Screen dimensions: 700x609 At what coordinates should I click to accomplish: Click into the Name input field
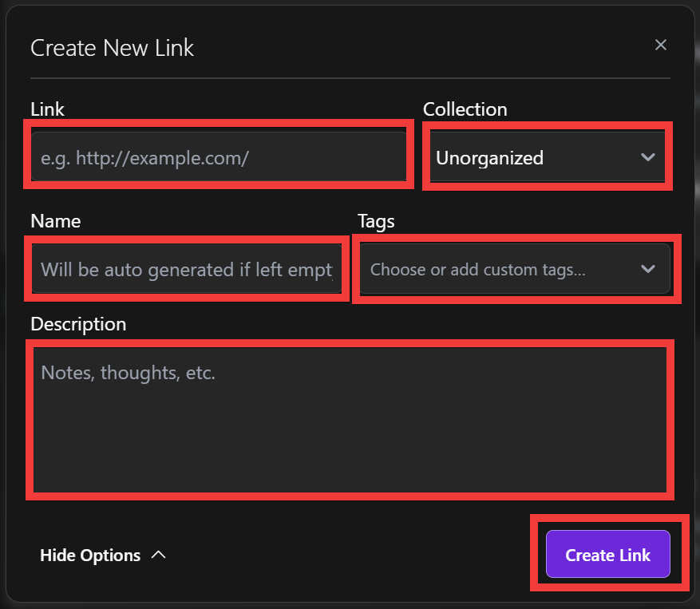[187, 270]
